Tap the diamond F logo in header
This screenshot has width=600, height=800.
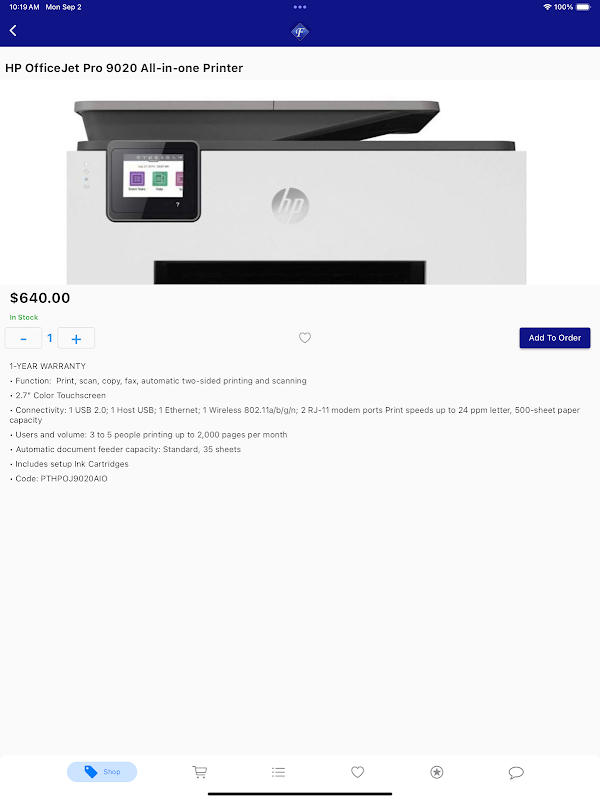pos(300,32)
